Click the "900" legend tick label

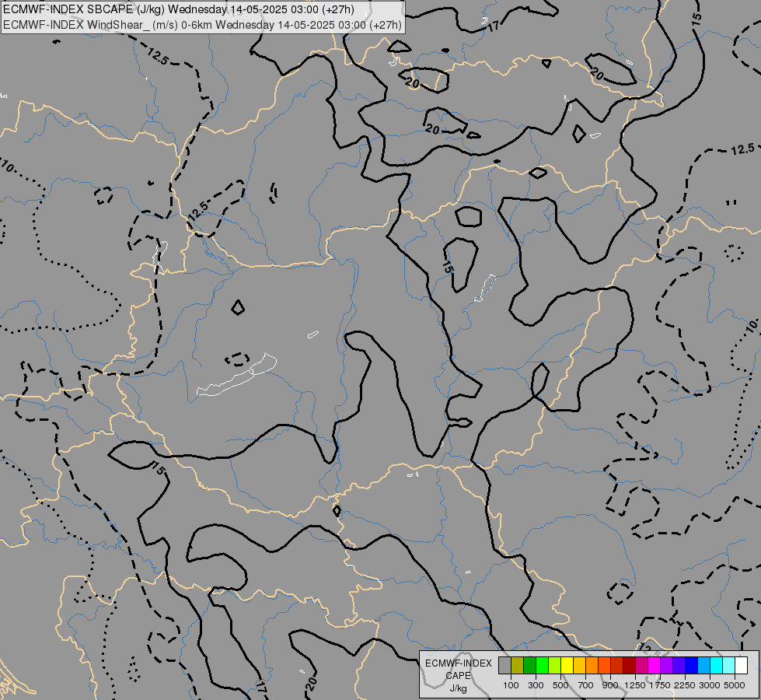click(x=610, y=685)
